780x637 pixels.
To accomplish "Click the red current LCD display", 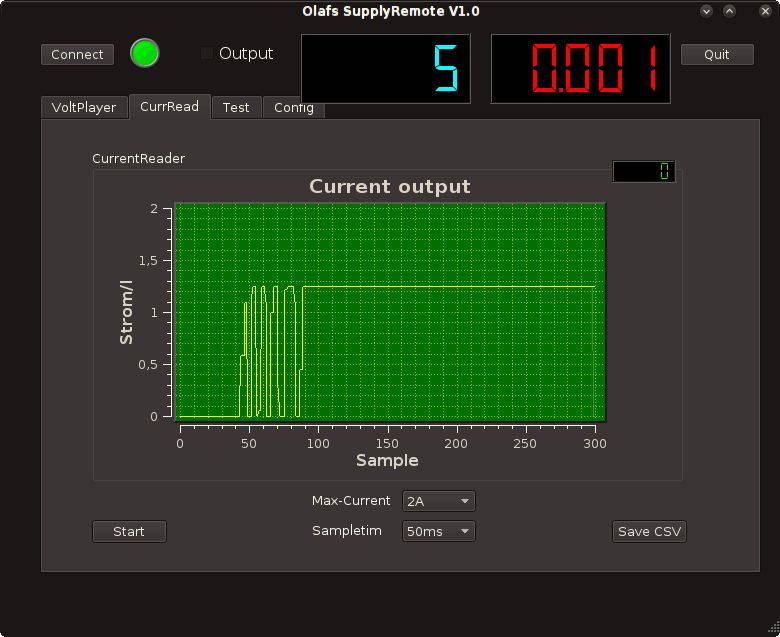I will pyautogui.click(x=580, y=69).
